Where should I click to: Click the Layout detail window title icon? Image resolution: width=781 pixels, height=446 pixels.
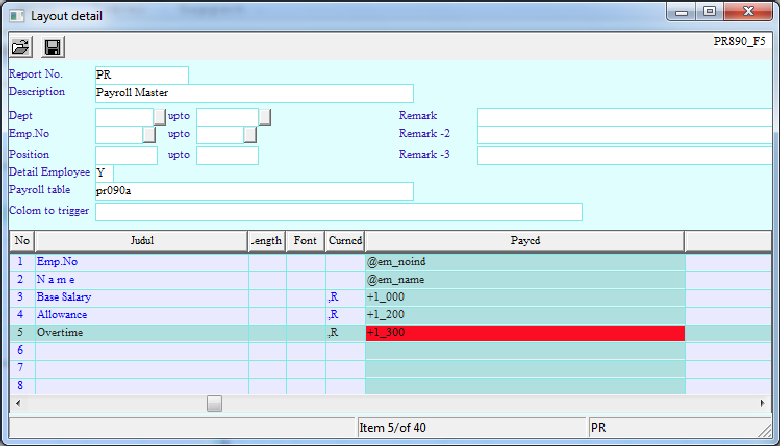point(16,16)
